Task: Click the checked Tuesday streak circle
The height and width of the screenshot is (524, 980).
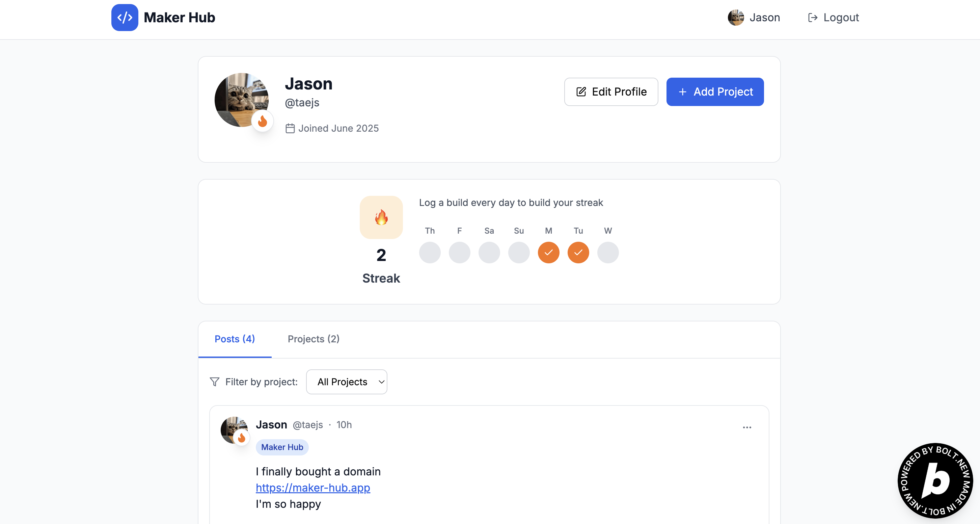Action: [578, 252]
